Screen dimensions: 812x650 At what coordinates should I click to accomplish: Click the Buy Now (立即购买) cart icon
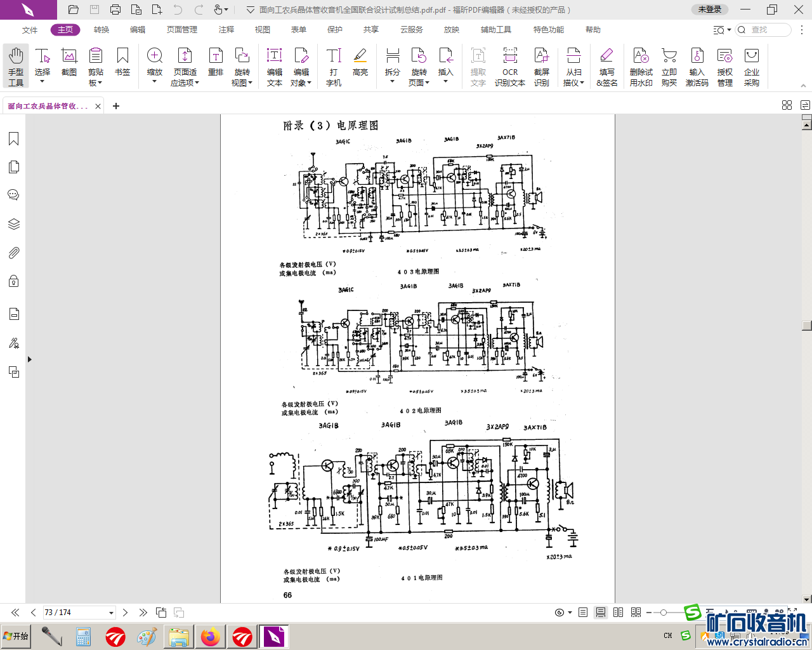(669, 66)
